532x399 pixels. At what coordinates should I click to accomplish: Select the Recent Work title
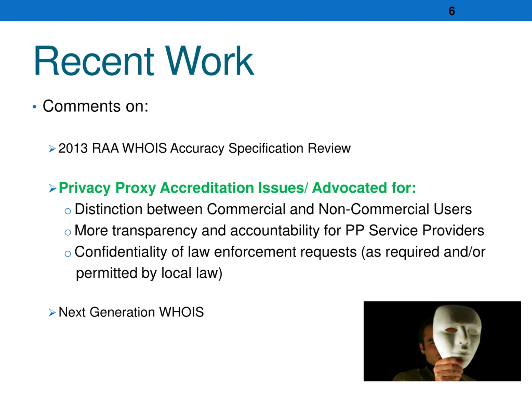tap(144, 61)
